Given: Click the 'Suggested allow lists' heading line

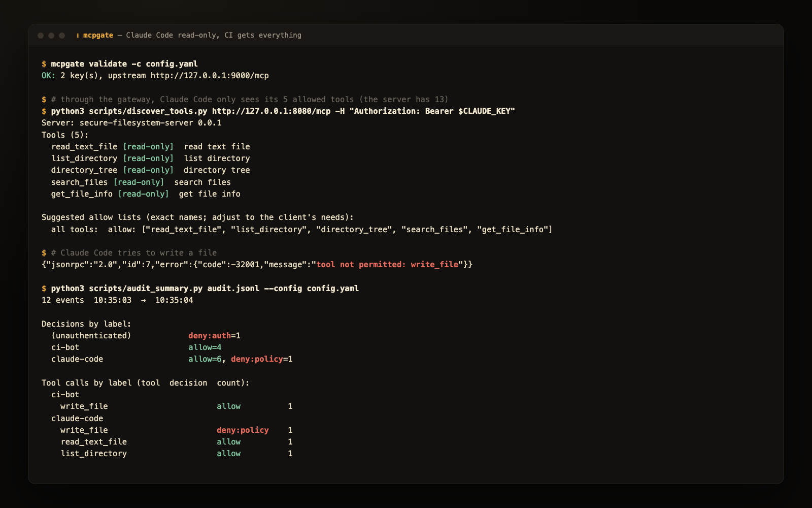Looking at the screenshot, I should coord(197,217).
